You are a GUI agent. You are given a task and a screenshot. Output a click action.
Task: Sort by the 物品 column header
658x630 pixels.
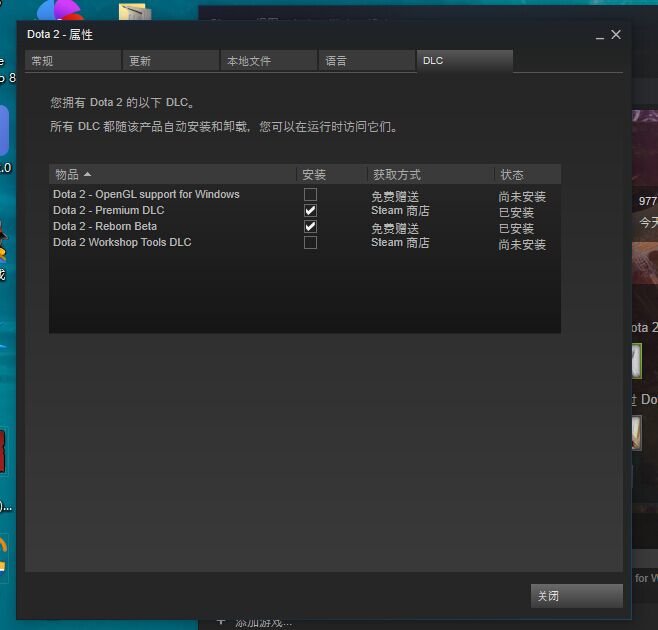click(172, 174)
